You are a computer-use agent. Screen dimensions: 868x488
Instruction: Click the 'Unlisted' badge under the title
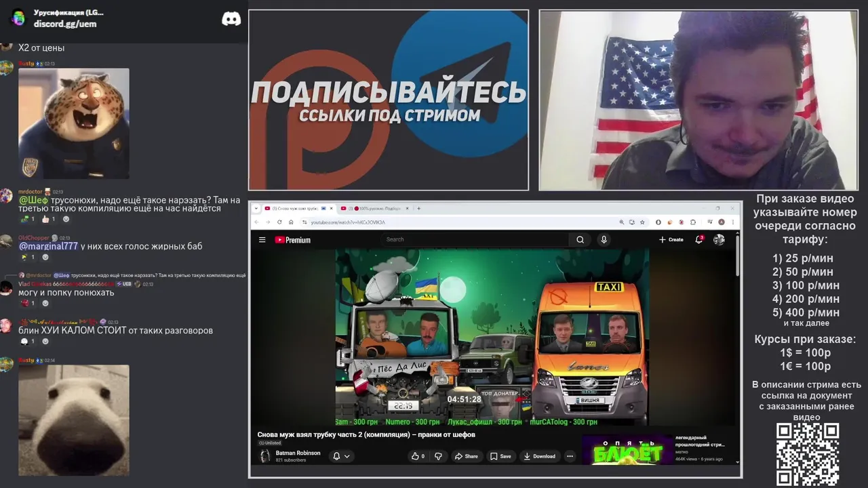(269, 443)
